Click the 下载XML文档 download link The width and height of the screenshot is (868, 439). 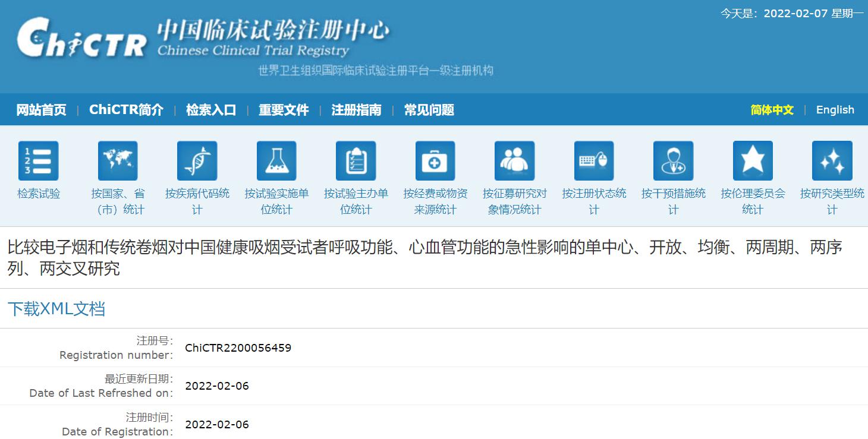point(56,309)
